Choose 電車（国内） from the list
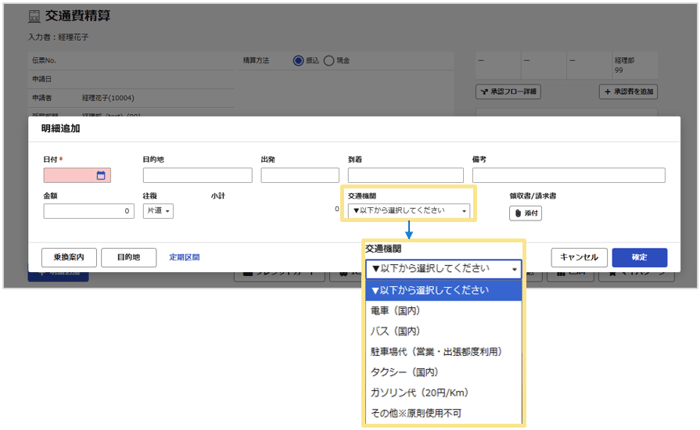The image size is (700, 430). pos(443,310)
